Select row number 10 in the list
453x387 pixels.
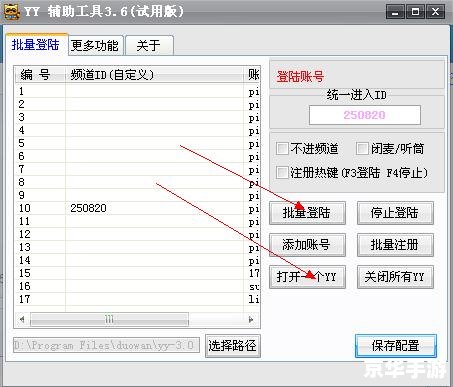click(x=138, y=208)
